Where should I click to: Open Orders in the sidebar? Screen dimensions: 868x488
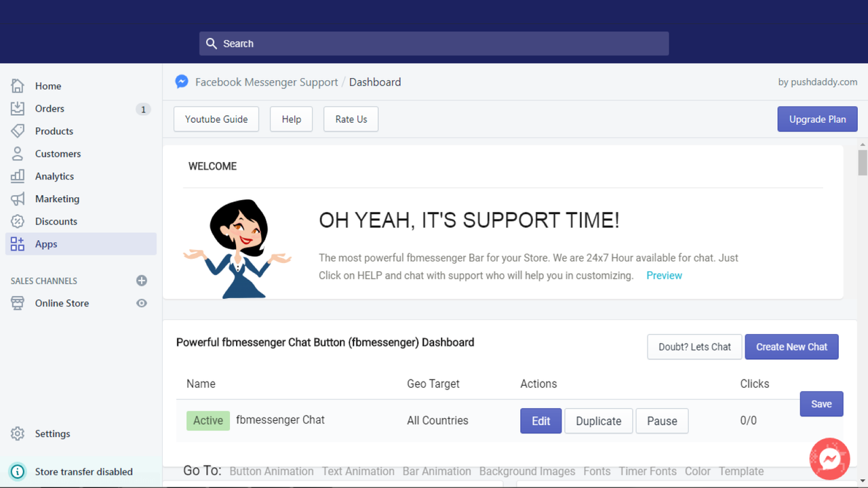[x=50, y=108]
